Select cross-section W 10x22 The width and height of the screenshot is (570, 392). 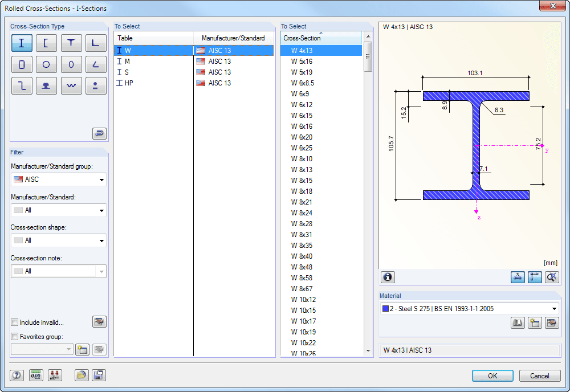321,343
